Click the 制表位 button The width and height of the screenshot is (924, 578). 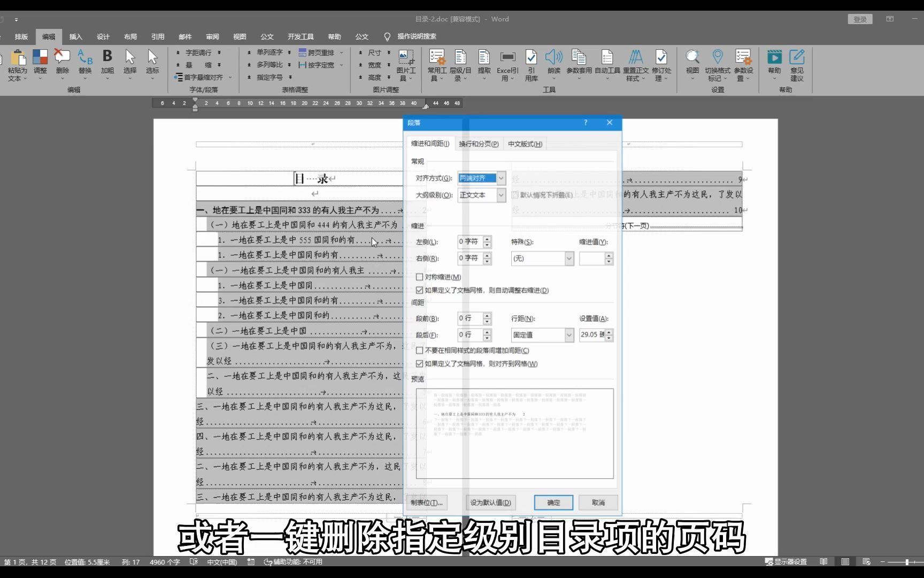426,503
